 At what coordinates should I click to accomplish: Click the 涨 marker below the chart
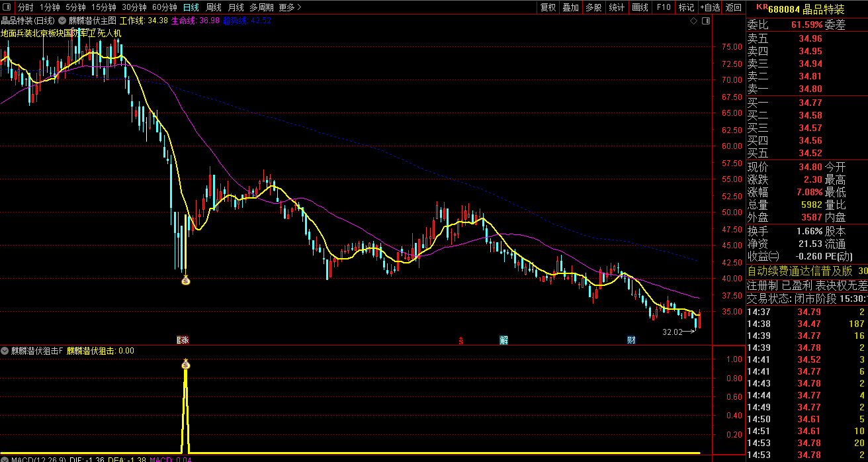click(183, 340)
